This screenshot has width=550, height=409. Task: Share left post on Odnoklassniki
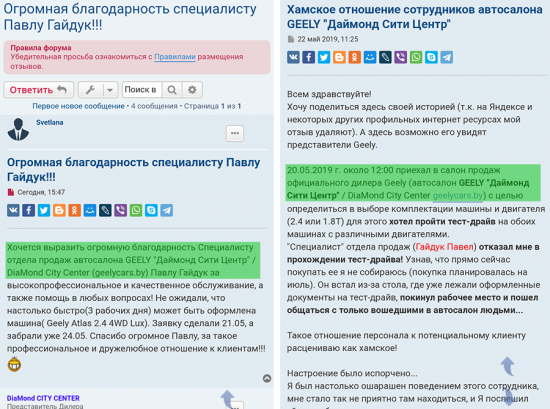(75, 210)
